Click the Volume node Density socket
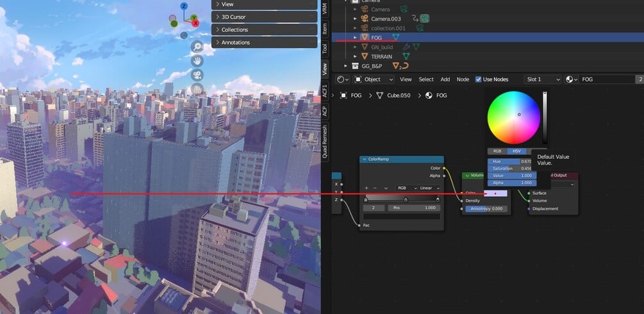This screenshot has width=644, height=314. click(462, 201)
